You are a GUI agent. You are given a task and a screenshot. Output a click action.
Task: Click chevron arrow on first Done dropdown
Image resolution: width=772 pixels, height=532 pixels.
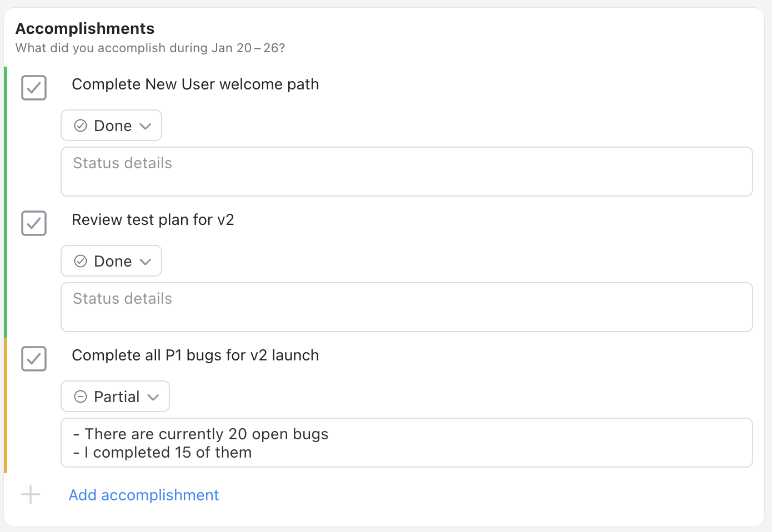(146, 126)
